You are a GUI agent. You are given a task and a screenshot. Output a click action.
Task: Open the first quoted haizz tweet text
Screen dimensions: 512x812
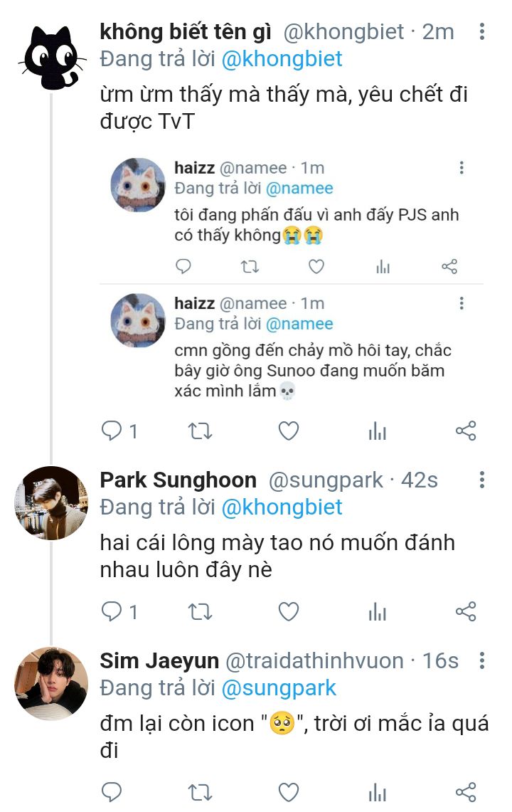click(316, 225)
